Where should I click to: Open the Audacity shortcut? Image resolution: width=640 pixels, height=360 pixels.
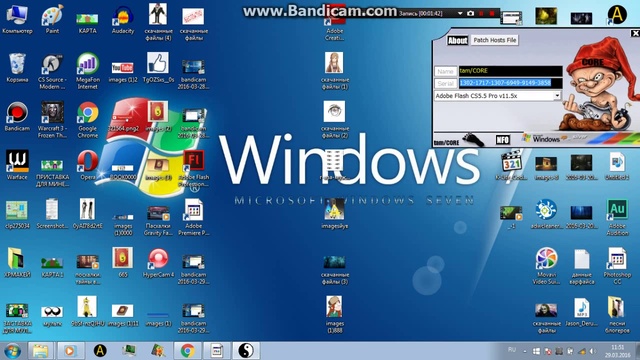pyautogui.click(x=123, y=20)
